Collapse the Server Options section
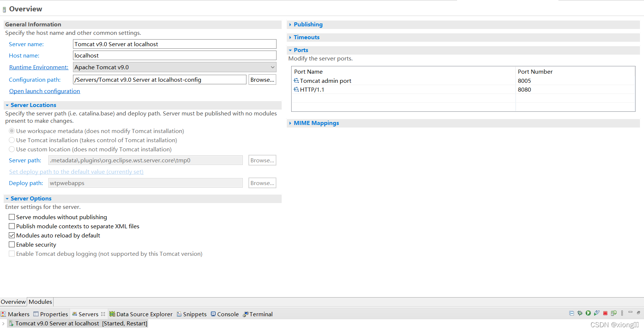The width and height of the screenshot is (644, 332). pos(7,199)
